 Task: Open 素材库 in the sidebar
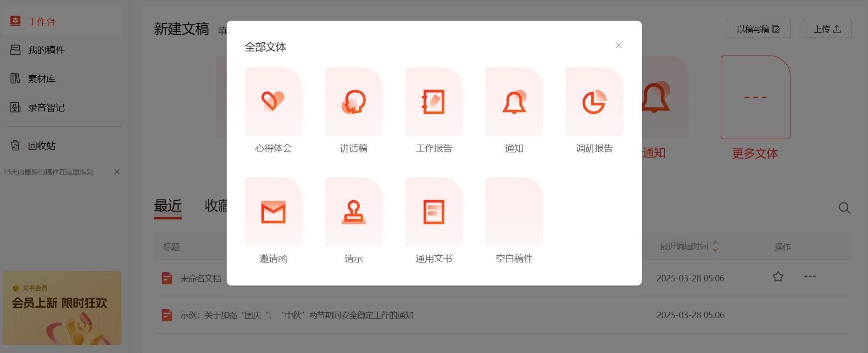click(x=62, y=79)
